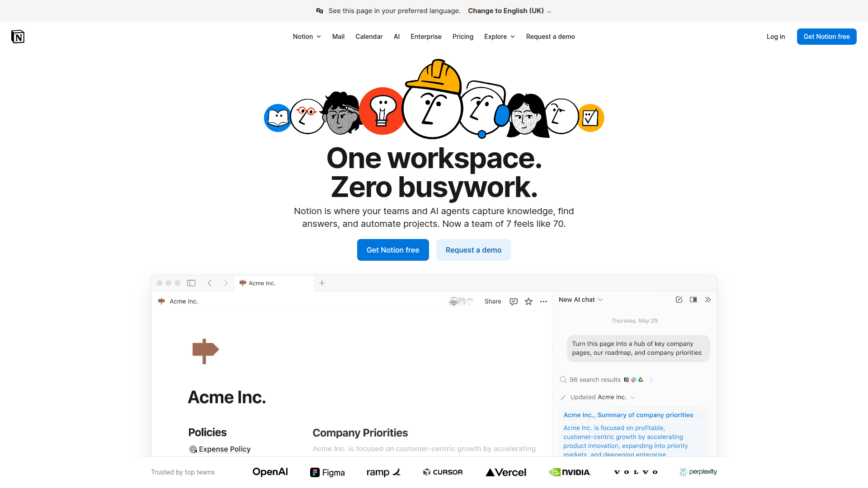Click the AI chat panel layout icon
The width and height of the screenshot is (868, 488).
click(693, 300)
